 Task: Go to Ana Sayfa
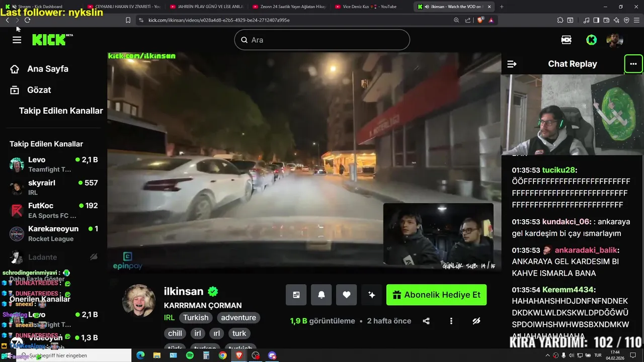pos(48,69)
